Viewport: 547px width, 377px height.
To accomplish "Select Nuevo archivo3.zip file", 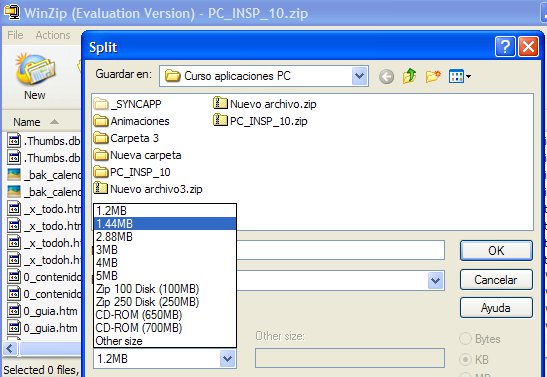I will 148,189.
